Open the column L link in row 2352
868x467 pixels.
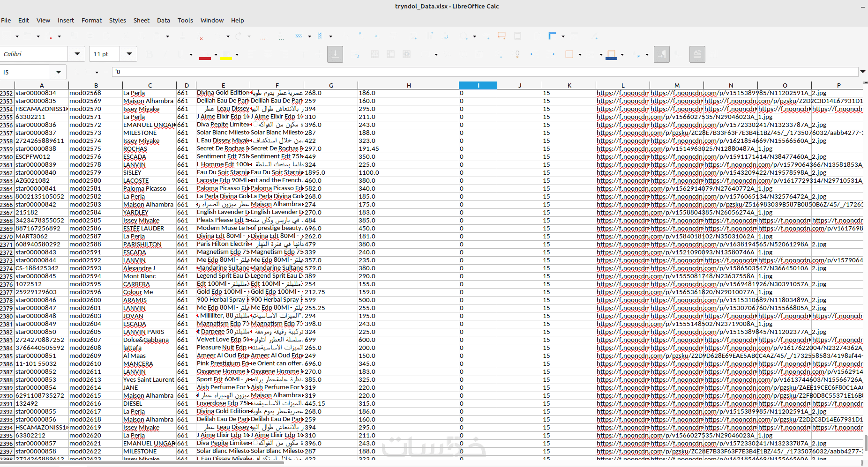[623, 93]
